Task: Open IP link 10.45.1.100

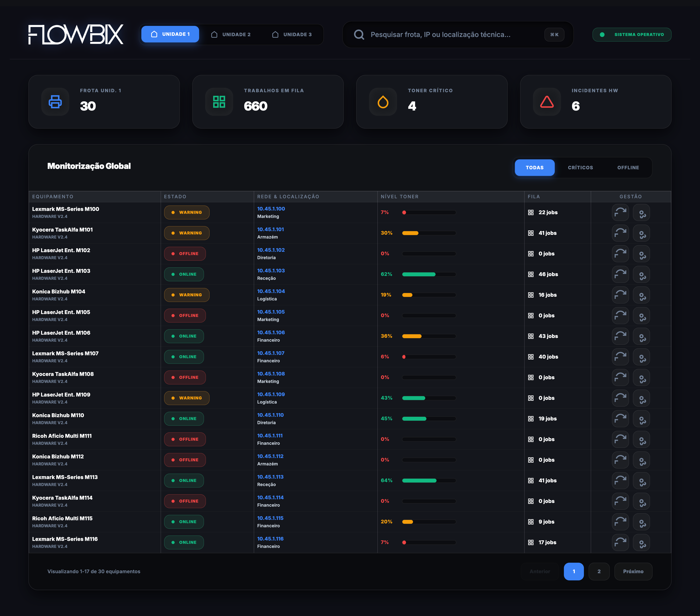Action: [271, 209]
